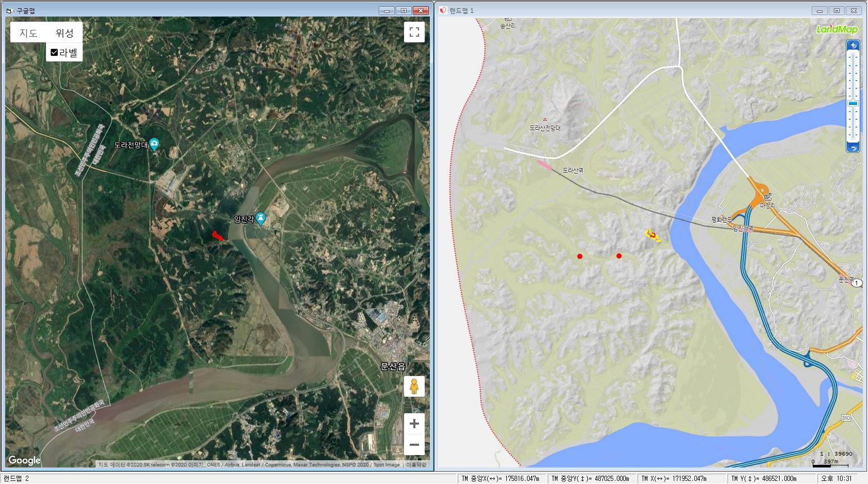This screenshot has height=484, width=868.
Task: Open 도라전망대 camera marker on satellite map
Action: click(x=154, y=145)
